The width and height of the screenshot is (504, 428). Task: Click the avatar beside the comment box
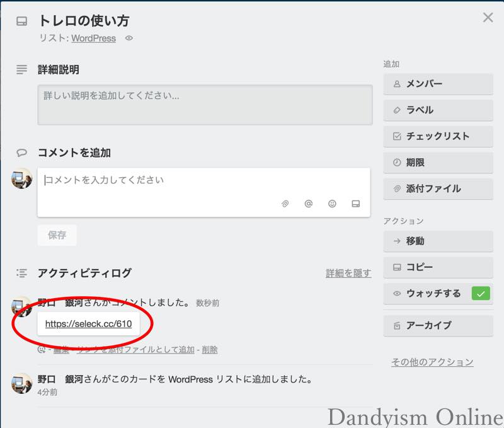(21, 178)
